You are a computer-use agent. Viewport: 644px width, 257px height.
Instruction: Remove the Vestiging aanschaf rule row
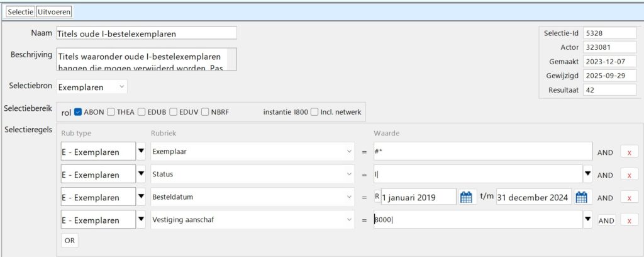tap(629, 220)
